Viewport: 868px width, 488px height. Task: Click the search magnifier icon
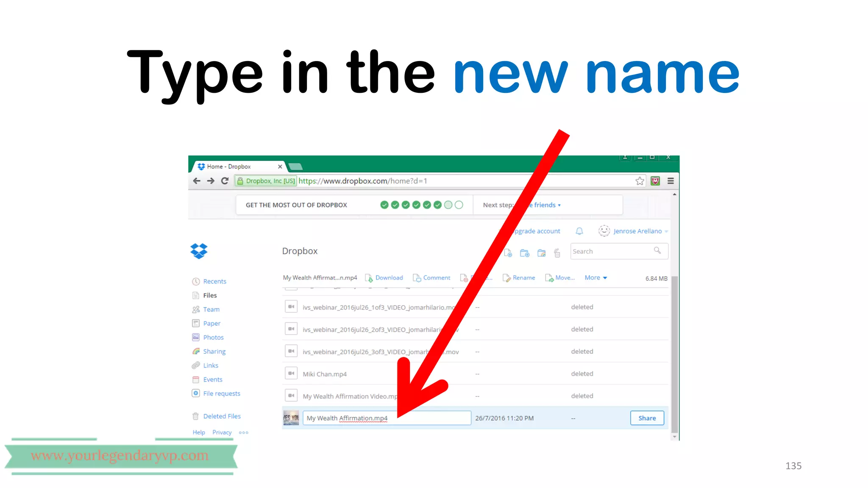(x=657, y=250)
